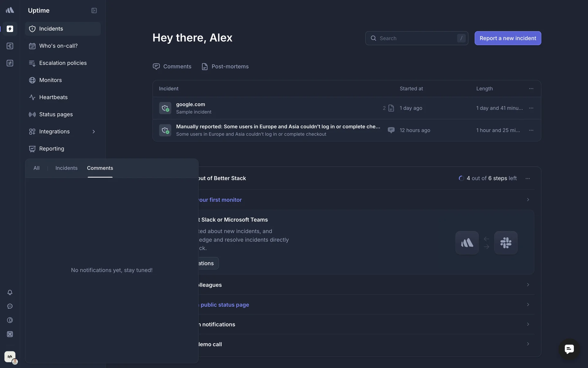Open more options for google.com incident
588x368 pixels.
[531, 108]
